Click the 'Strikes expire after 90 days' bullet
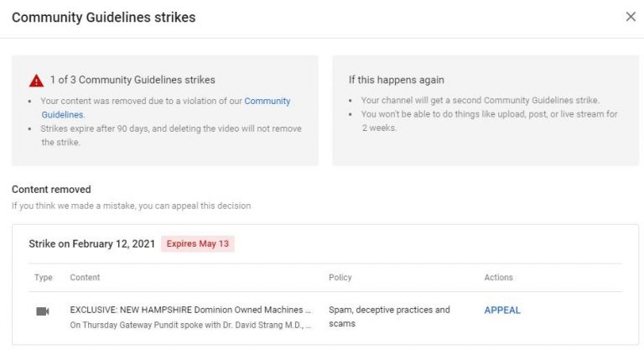 click(171, 135)
